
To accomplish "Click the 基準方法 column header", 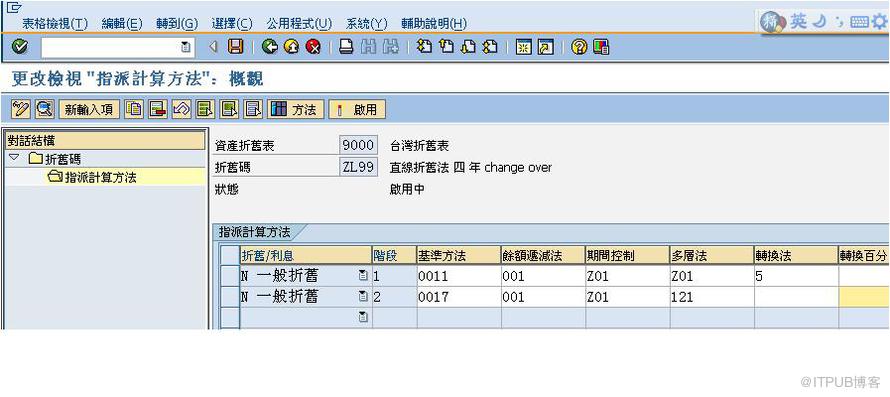I will click(x=459, y=256).
